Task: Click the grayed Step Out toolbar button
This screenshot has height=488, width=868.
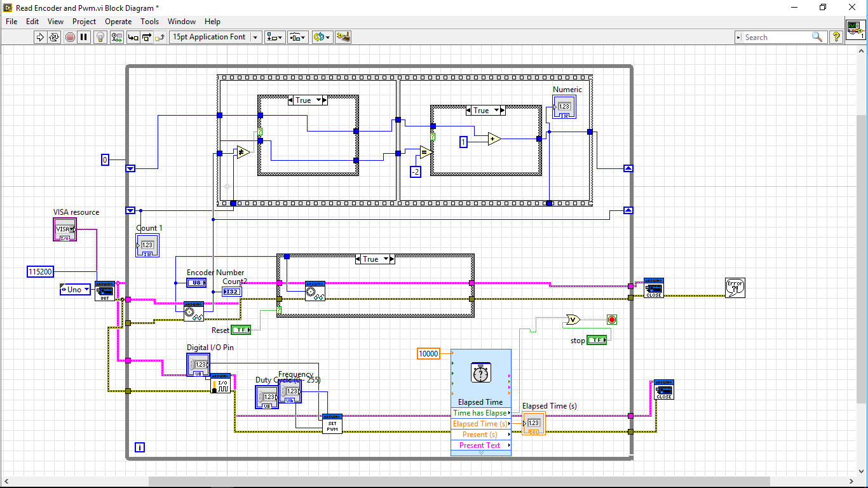Action: coord(160,37)
